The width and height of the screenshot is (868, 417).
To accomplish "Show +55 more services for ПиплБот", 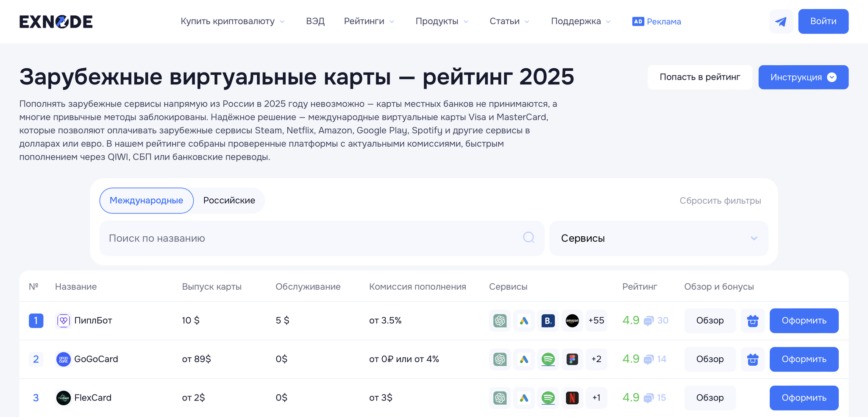I will pos(596,321).
